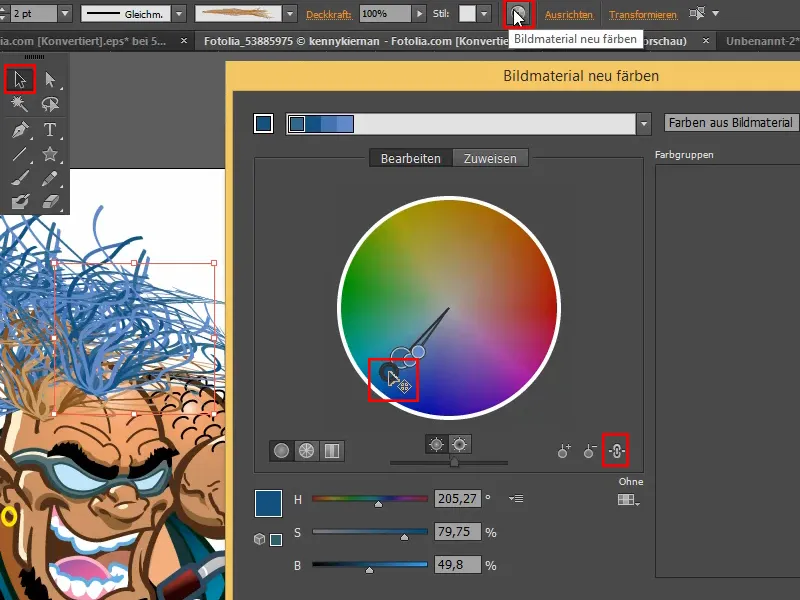
Task: Close the .eps bei 5... document tab
Action: (x=184, y=40)
